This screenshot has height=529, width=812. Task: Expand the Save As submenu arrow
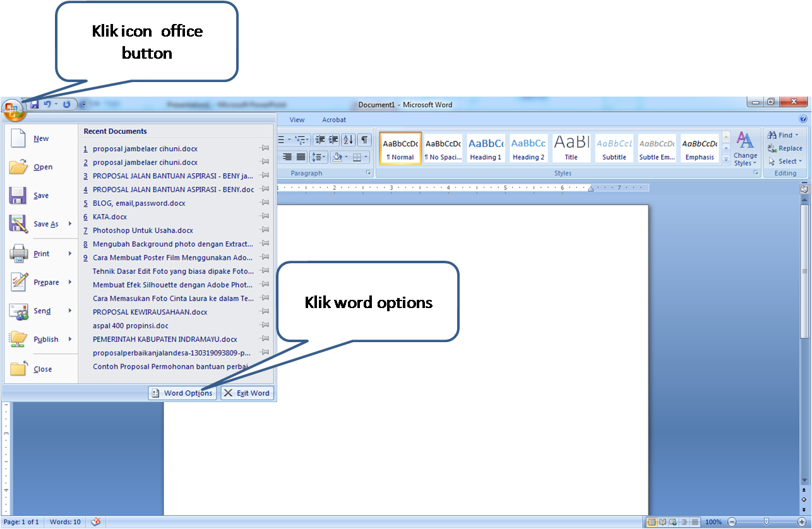[70, 224]
